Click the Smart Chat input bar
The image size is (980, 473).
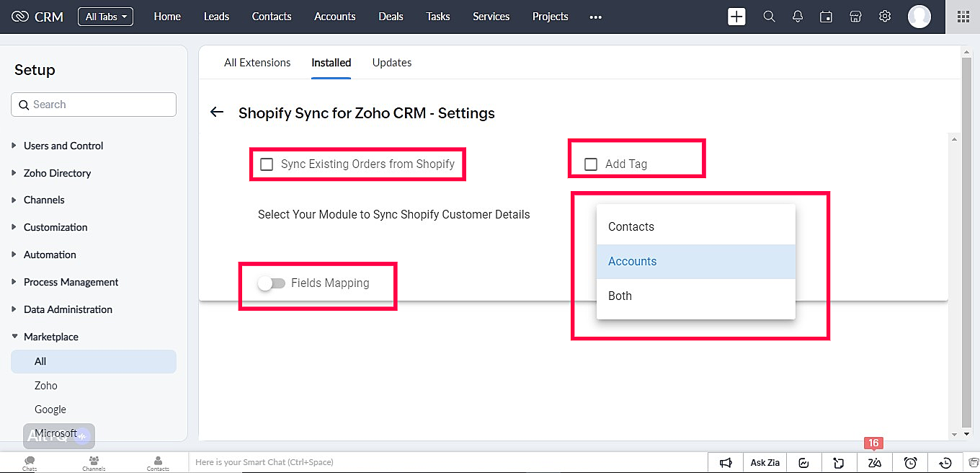(448, 462)
